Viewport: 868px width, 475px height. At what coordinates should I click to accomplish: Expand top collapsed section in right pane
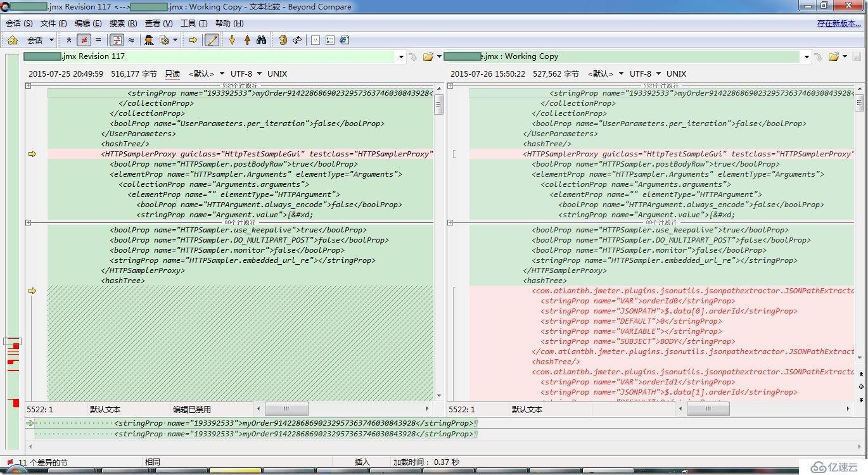click(450, 85)
